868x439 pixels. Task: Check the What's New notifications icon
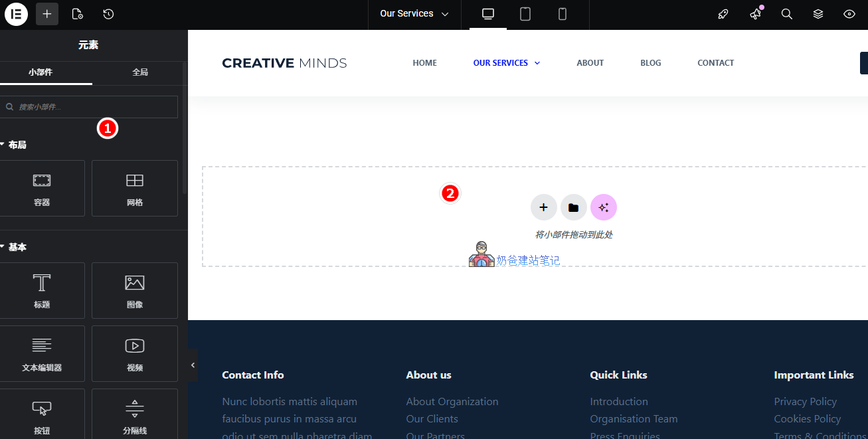[755, 14]
